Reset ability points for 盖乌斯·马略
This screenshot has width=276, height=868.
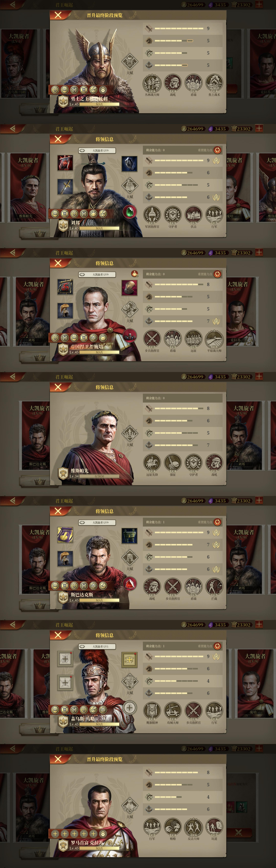pyautogui.click(x=218, y=646)
